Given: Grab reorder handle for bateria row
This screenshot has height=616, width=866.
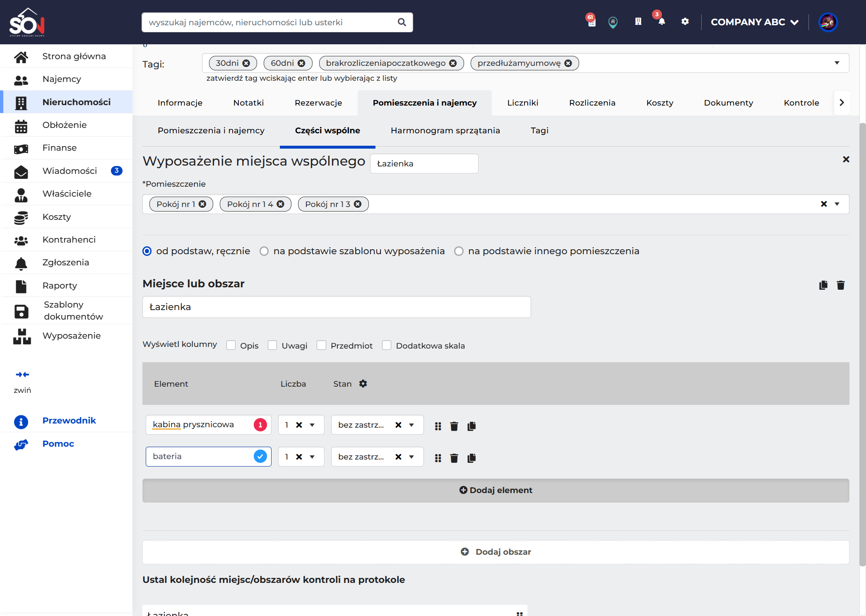Looking at the screenshot, I should click(438, 458).
